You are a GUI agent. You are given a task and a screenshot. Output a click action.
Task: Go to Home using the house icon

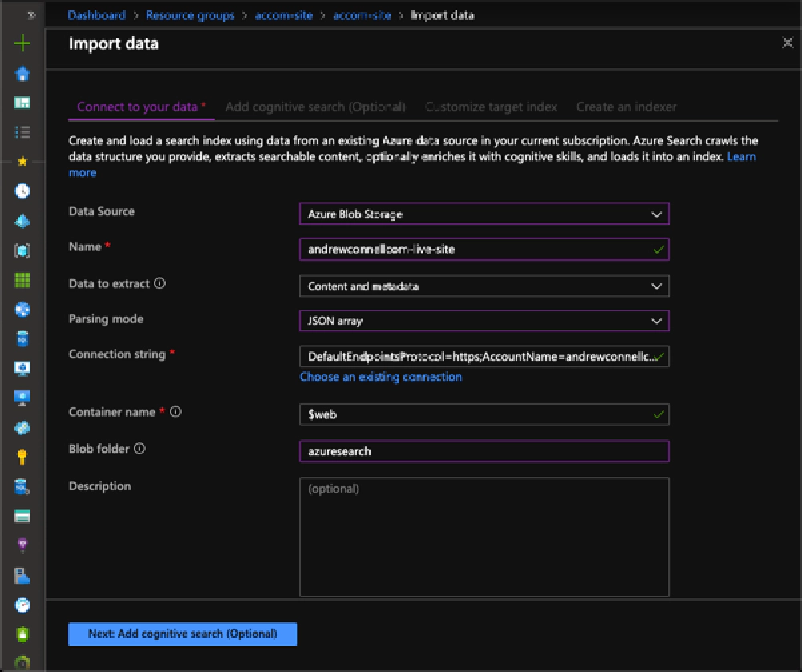point(22,71)
